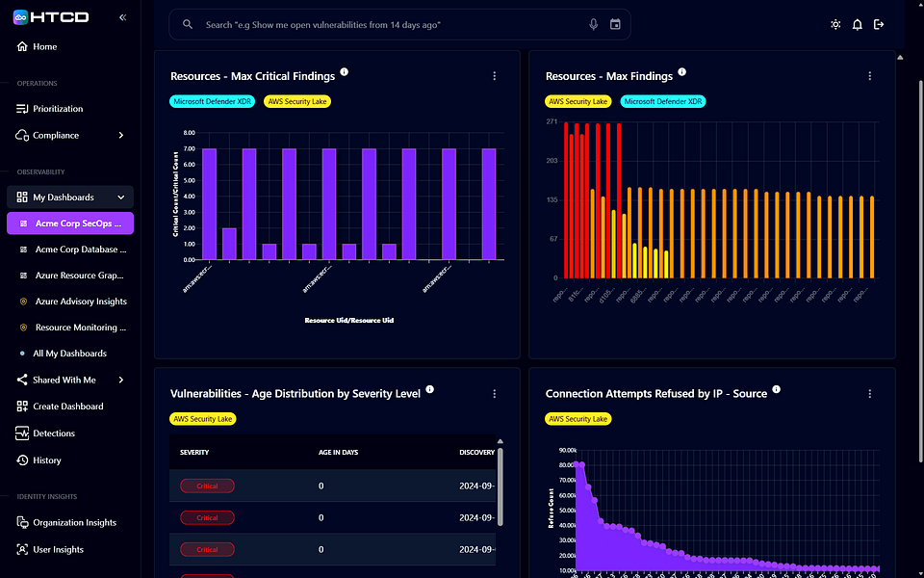Select the Organization Insights icon
The height and width of the screenshot is (578, 924).
(23, 521)
